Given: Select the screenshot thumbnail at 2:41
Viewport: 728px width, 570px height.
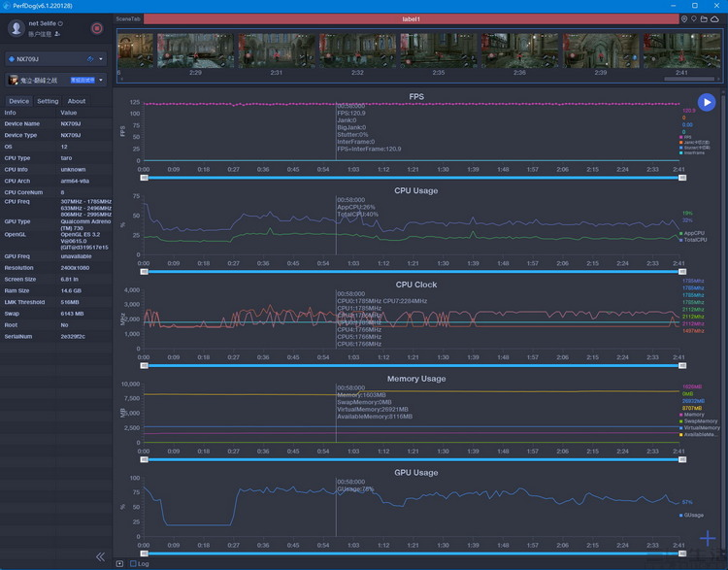Looking at the screenshot, I should (x=681, y=50).
